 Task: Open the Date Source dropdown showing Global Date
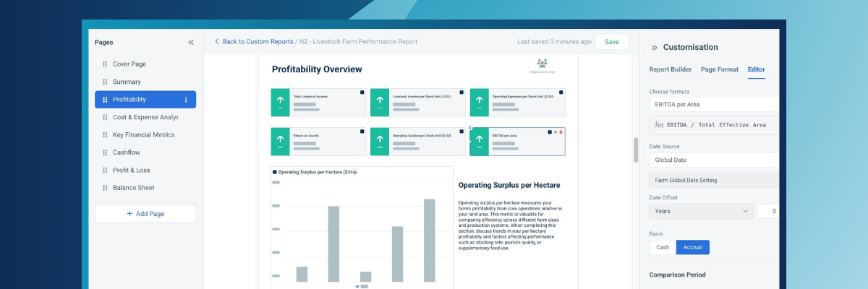714,160
